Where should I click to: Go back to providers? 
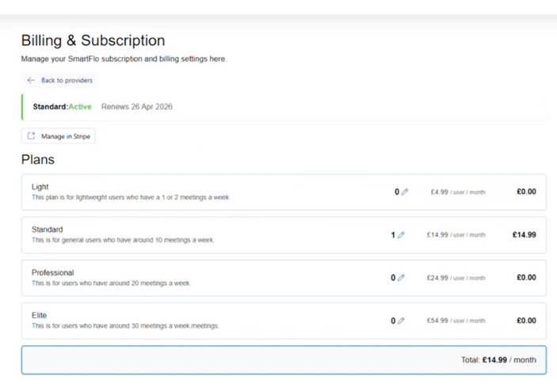click(59, 80)
